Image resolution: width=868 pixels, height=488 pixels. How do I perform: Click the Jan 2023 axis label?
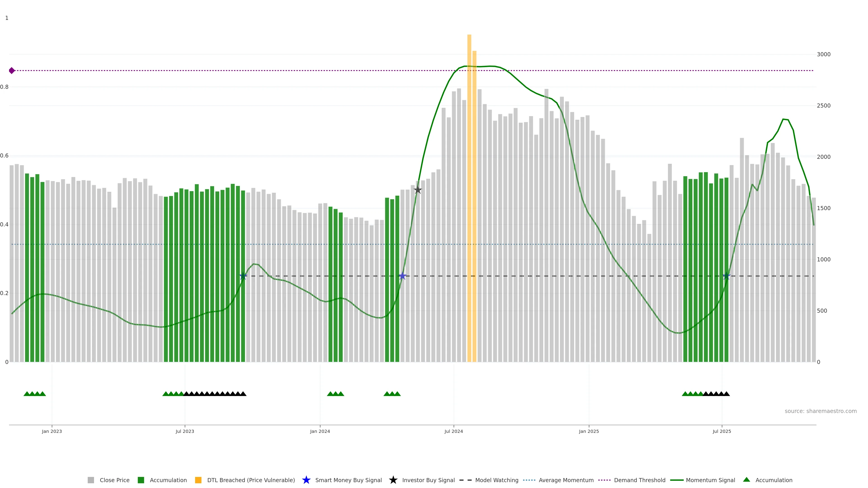click(x=52, y=431)
